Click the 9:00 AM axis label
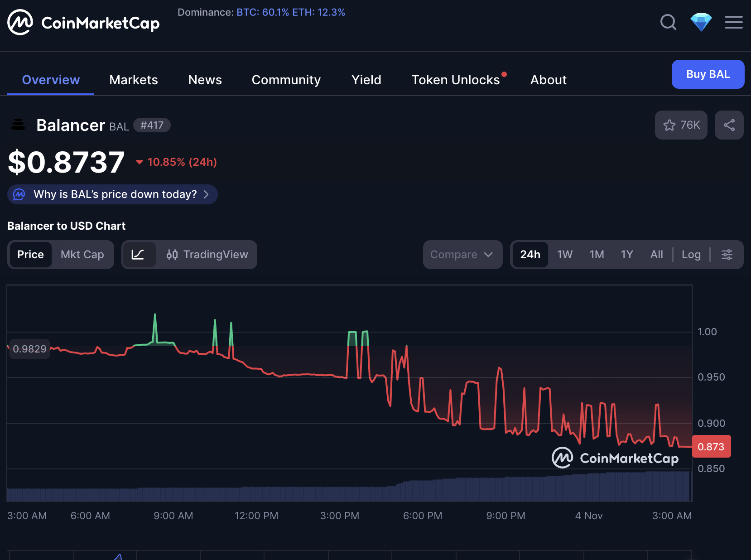This screenshot has width=751, height=560. 173,516
